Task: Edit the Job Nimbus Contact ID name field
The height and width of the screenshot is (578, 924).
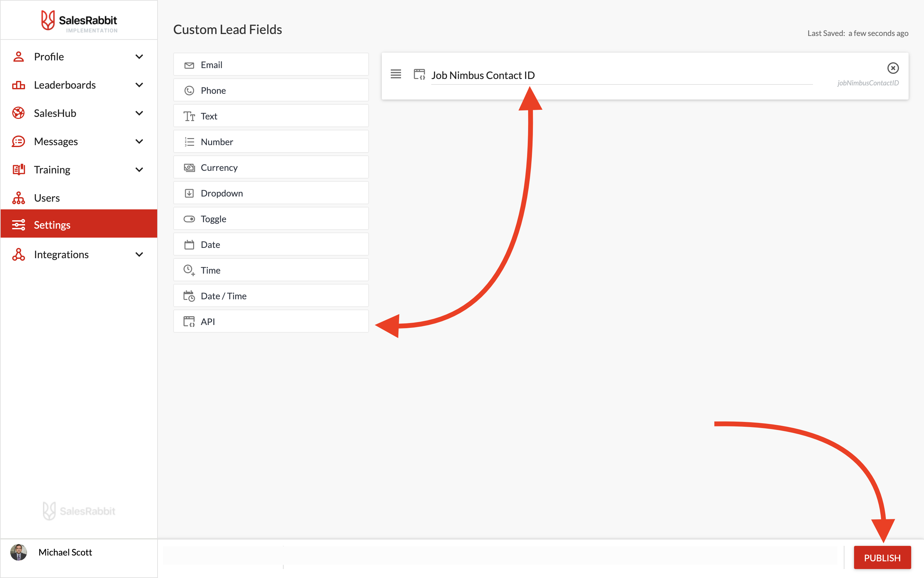Action: [x=622, y=75]
